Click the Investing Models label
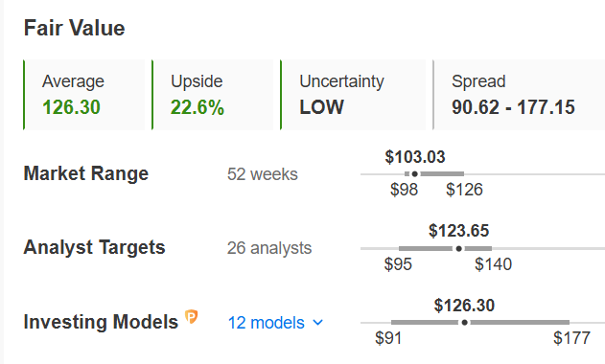Viewport: 605px width, 364px height. [x=101, y=322]
